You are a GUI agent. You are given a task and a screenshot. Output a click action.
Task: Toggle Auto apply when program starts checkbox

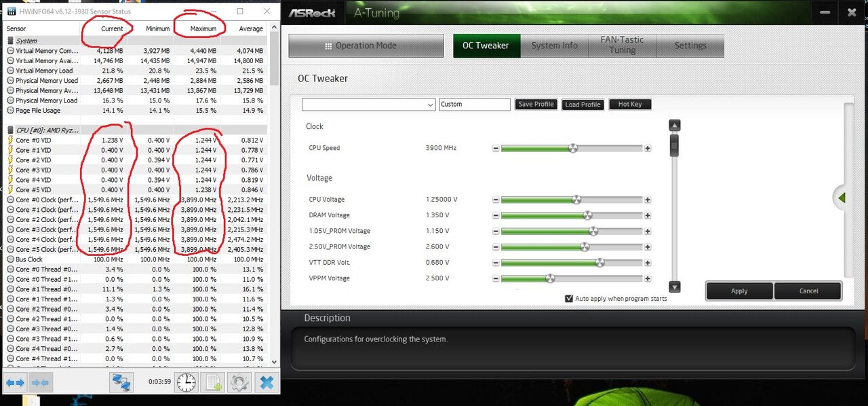(x=569, y=299)
